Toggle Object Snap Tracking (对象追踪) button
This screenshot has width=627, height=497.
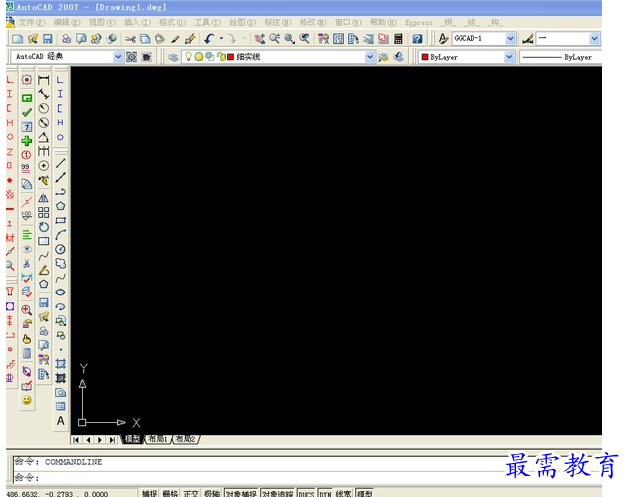click(277, 493)
